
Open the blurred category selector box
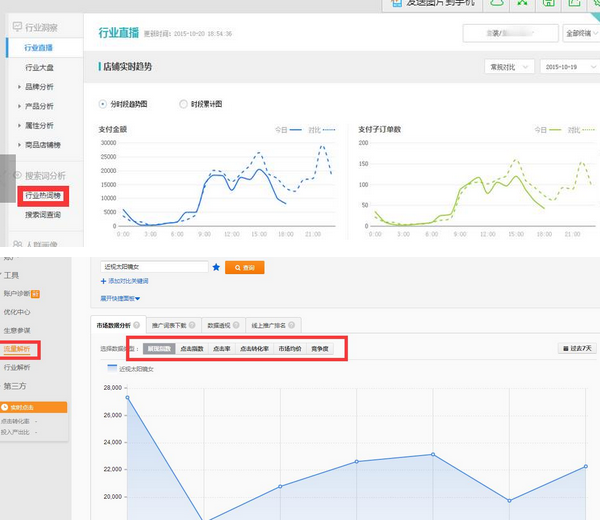[x=510, y=33]
